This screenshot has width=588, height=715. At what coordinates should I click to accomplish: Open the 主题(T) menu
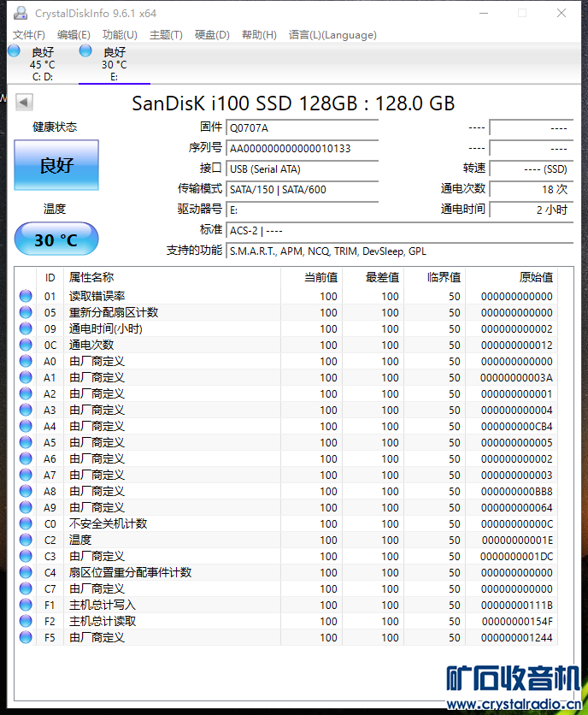(x=166, y=35)
